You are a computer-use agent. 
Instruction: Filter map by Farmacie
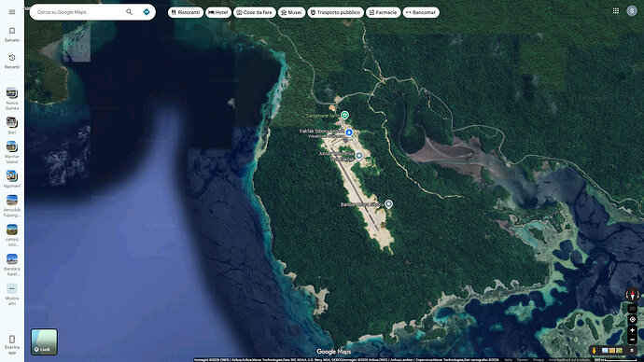(384, 12)
